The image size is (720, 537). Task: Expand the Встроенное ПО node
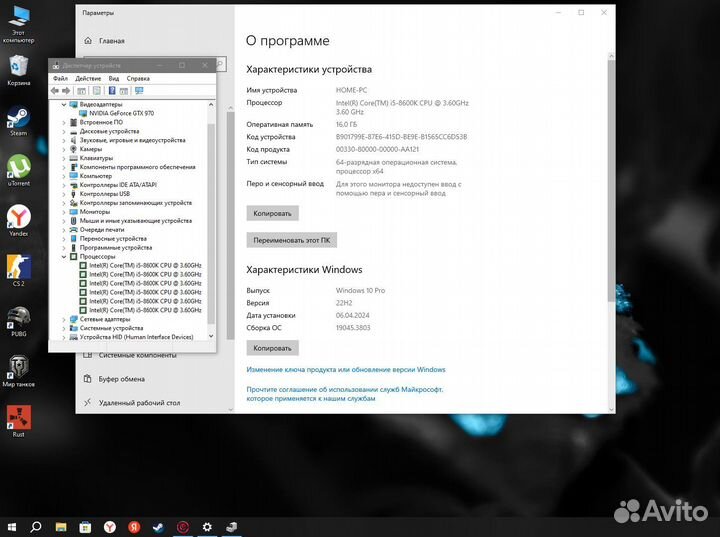pos(64,123)
